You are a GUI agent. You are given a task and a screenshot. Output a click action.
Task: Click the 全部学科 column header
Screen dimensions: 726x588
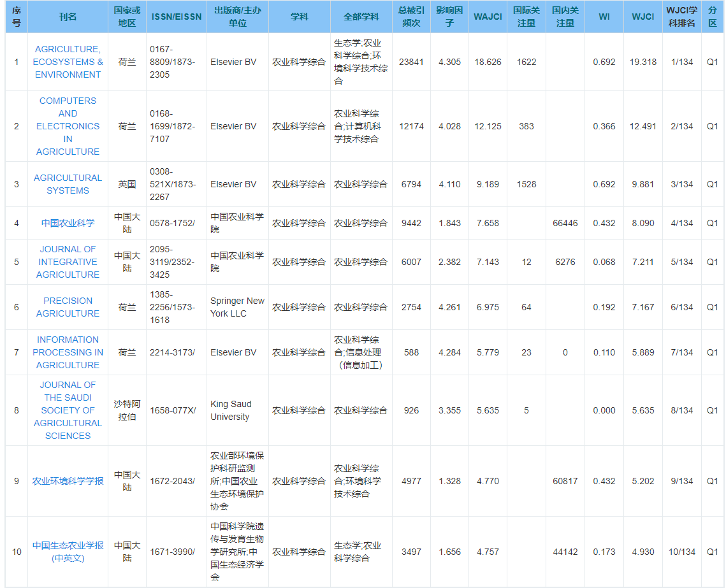click(x=361, y=17)
